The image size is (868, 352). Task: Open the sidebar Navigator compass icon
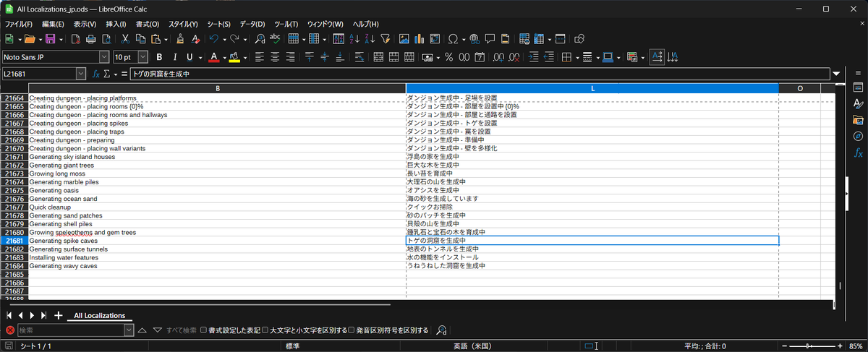859,136
